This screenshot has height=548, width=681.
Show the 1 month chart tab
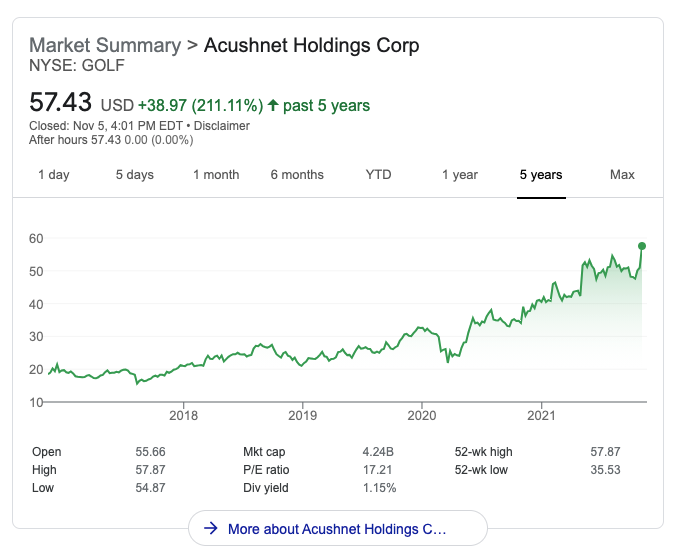tap(216, 175)
